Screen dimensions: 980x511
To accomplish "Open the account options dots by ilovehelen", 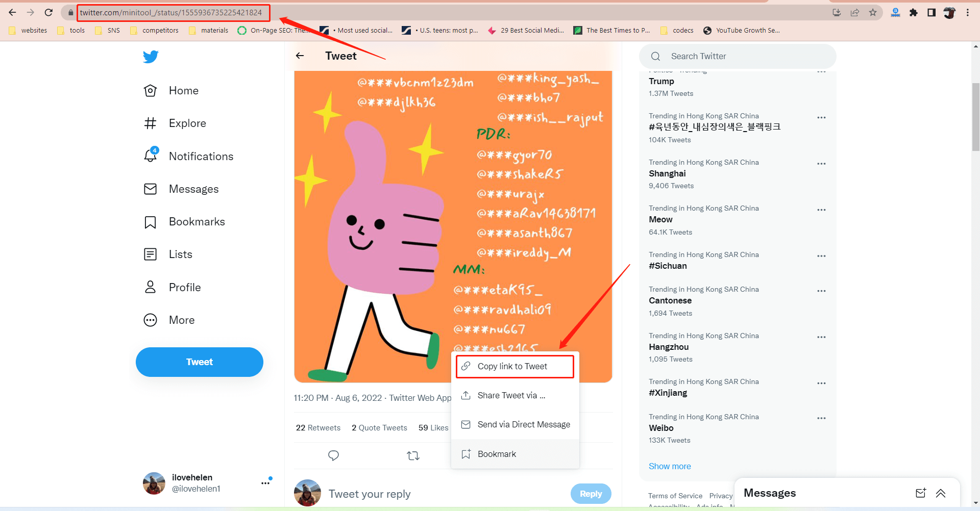I will coord(265,482).
